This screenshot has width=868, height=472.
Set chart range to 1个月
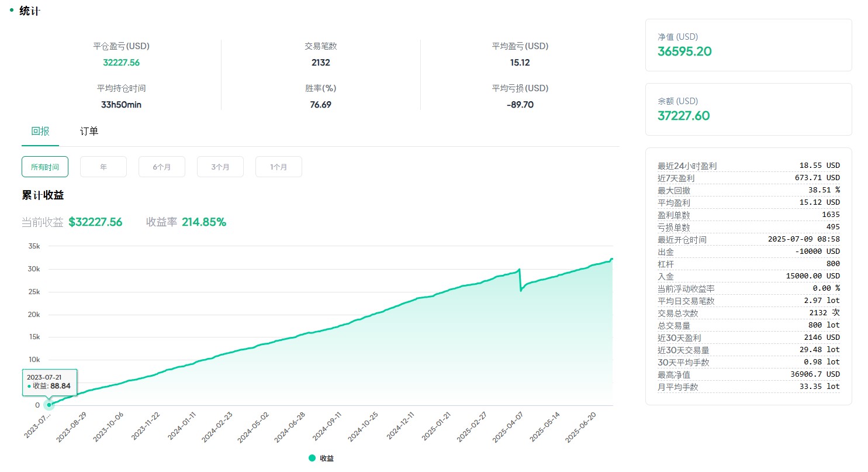pos(279,167)
